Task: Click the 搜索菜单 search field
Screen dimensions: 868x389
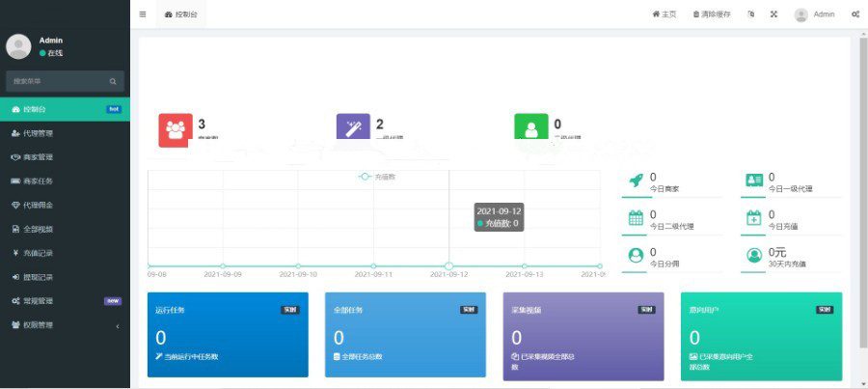Action: click(58, 82)
